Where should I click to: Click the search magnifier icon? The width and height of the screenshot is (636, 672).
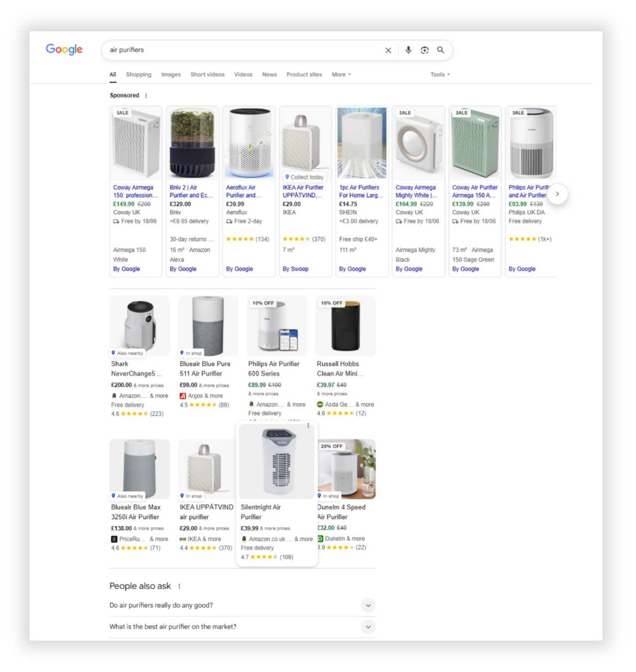440,50
